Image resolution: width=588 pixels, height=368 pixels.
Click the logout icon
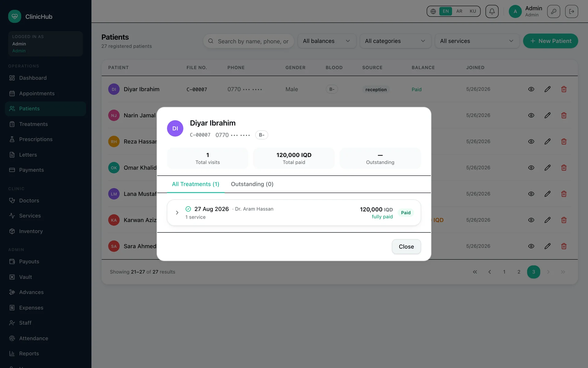click(x=571, y=11)
